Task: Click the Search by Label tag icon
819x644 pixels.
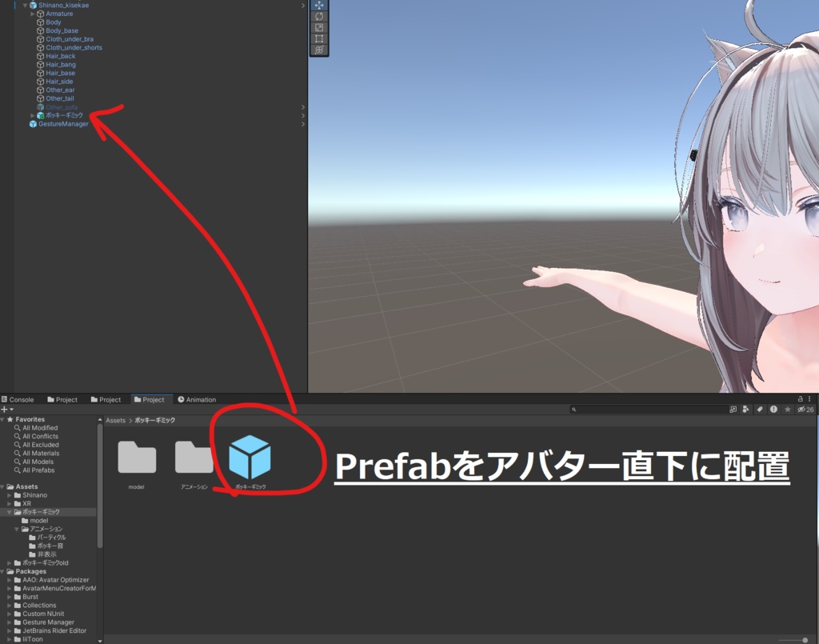Action: [x=760, y=410]
